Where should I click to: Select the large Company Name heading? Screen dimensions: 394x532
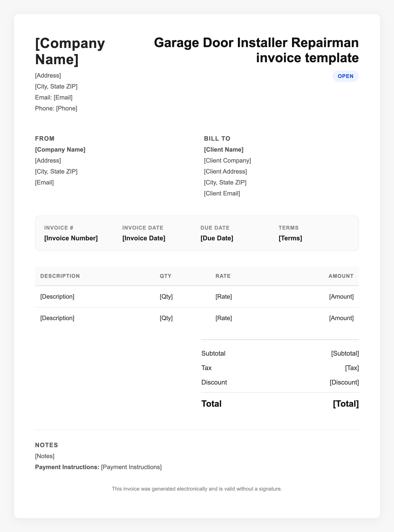[70, 51]
